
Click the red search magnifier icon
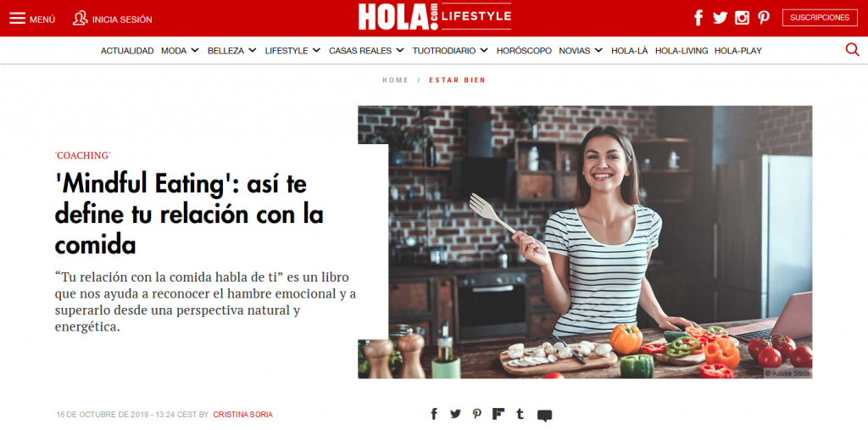tap(852, 50)
